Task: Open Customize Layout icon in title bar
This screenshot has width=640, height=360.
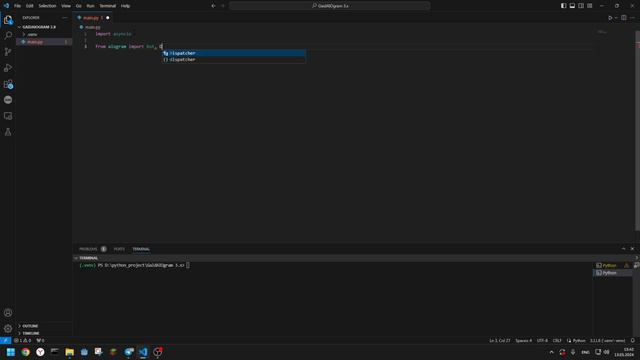Action: click(590, 6)
